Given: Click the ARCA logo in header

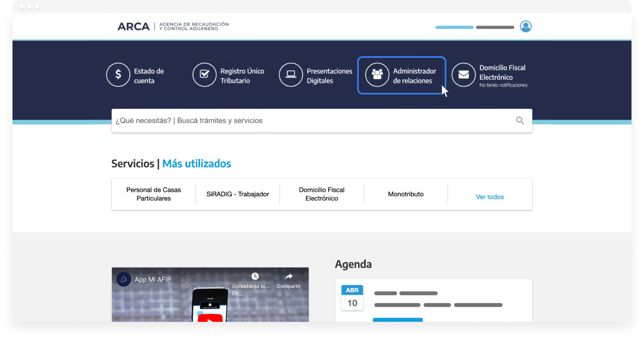Looking at the screenshot, I should (x=133, y=27).
